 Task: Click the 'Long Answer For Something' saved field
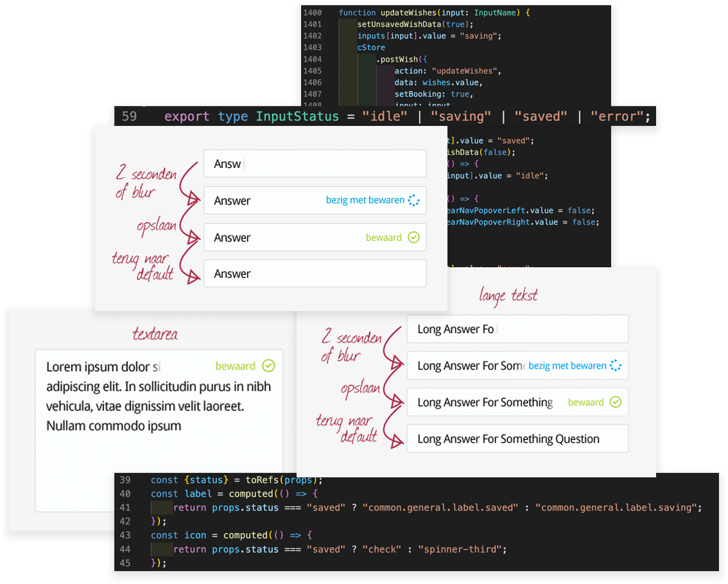click(517, 402)
